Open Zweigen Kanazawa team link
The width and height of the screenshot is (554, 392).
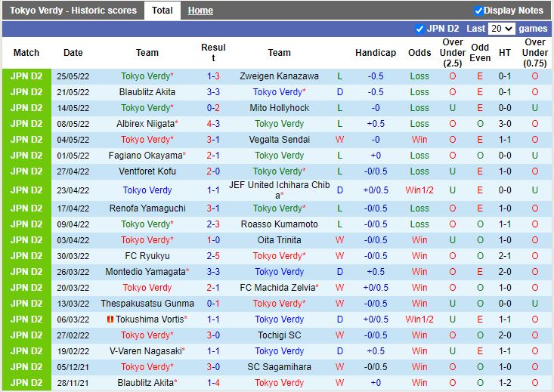click(279, 76)
